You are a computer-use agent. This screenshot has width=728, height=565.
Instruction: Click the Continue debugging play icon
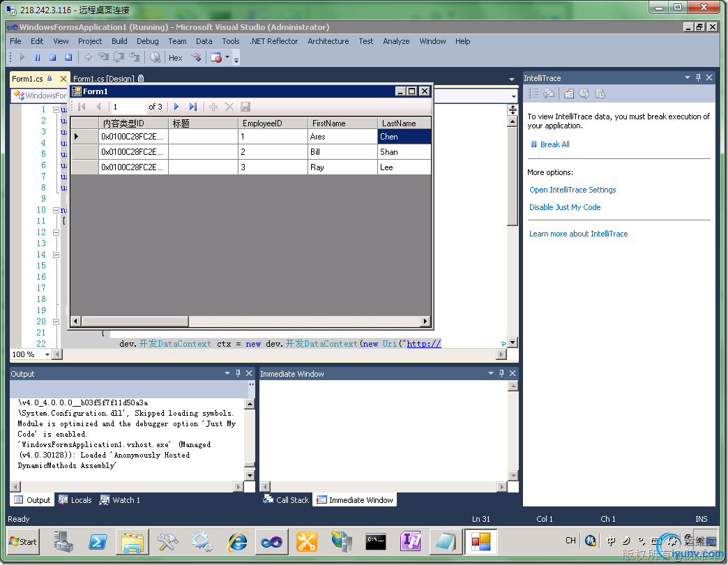[22, 57]
